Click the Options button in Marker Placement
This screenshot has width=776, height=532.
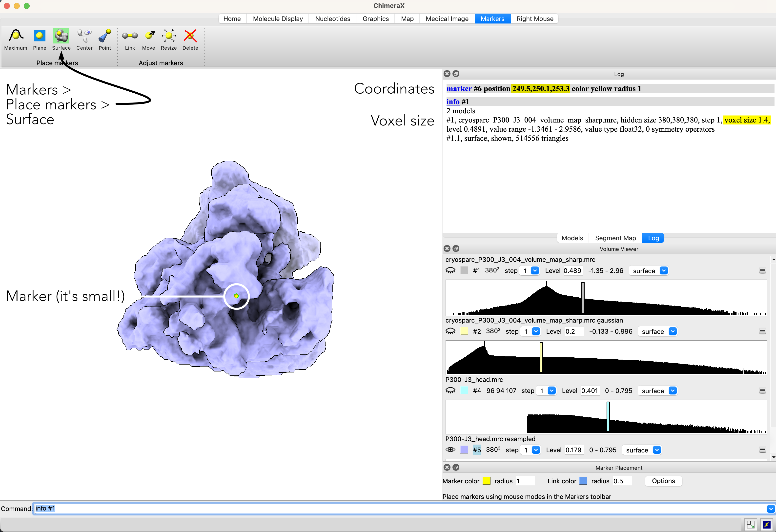[x=663, y=481]
